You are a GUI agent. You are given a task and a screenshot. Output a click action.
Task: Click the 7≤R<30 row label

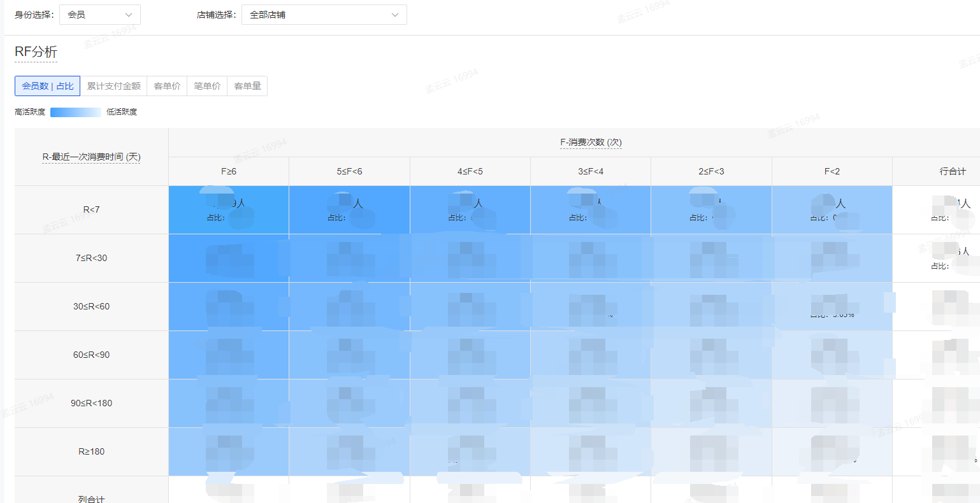[x=91, y=258]
